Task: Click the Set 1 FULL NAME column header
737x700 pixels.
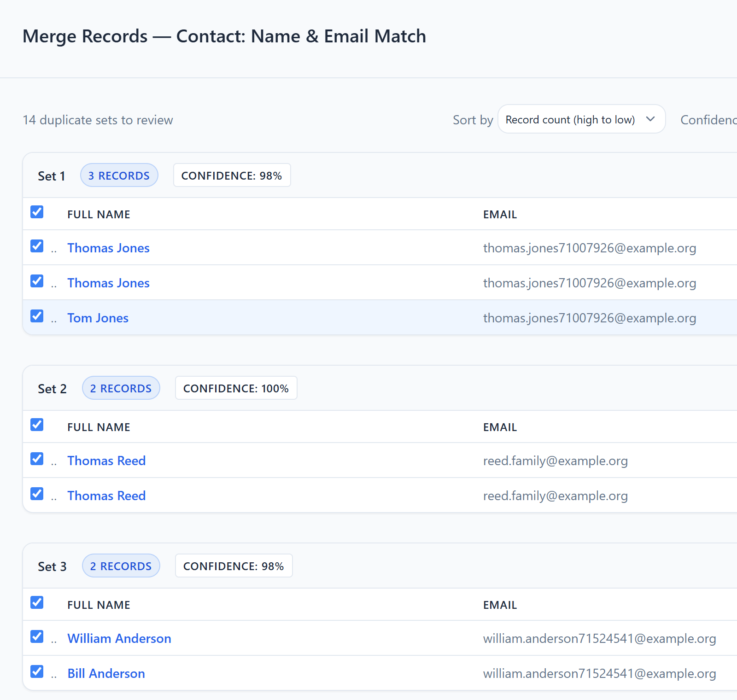Action: pyautogui.click(x=99, y=214)
